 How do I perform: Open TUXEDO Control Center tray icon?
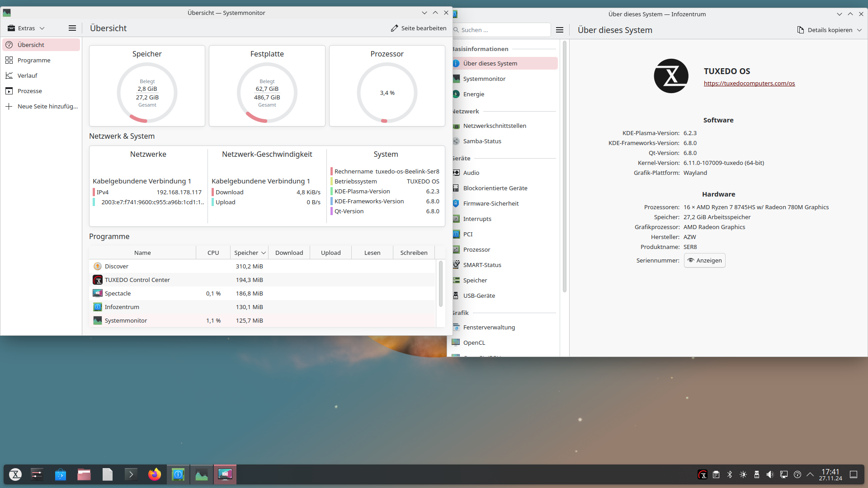coord(703,474)
